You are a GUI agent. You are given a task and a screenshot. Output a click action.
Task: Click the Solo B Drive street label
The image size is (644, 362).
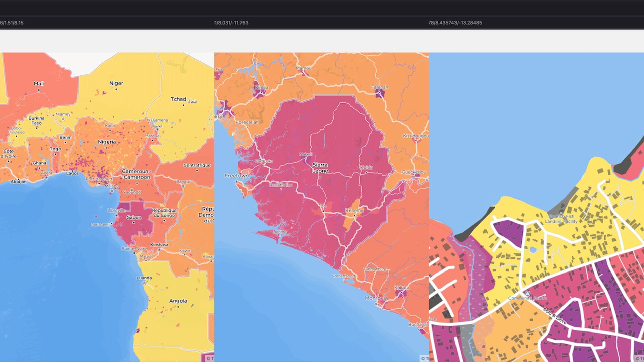(x=555, y=316)
